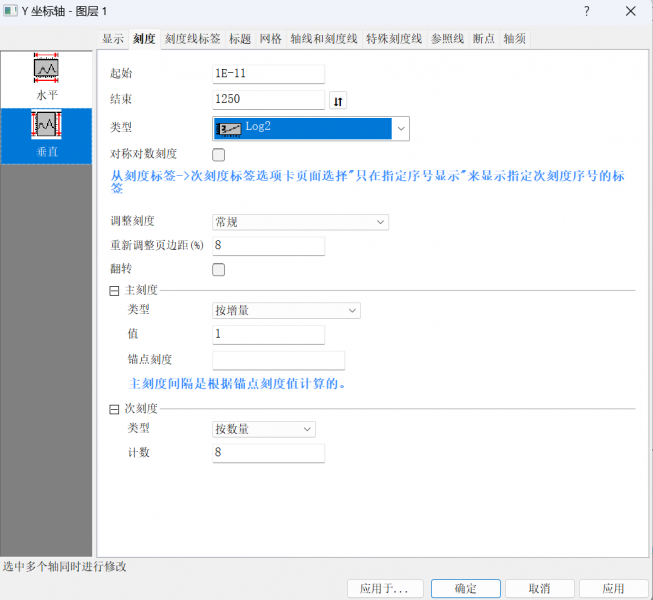Click the swap start/end values icon
The image size is (653, 600).
[338, 101]
